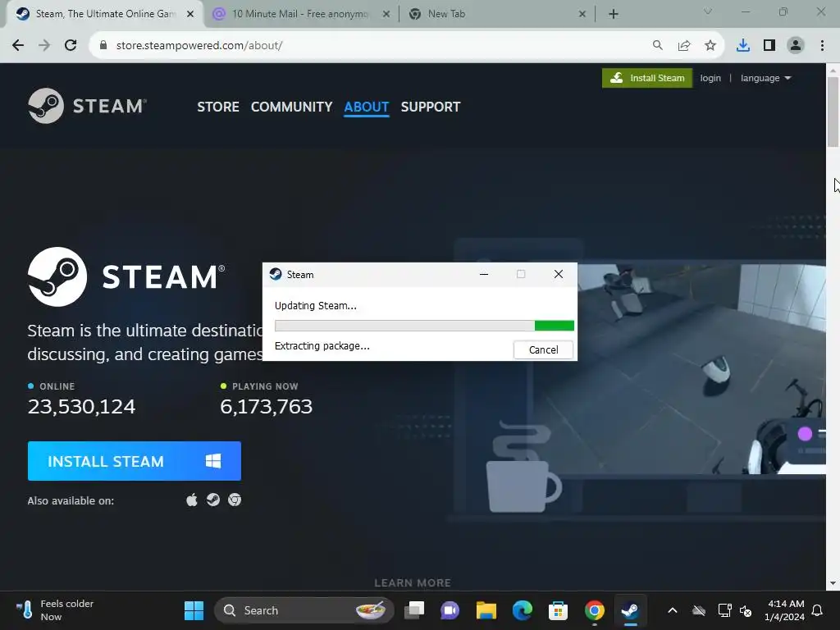Close the New Tab tab
840x630 pixels.
click(582, 15)
